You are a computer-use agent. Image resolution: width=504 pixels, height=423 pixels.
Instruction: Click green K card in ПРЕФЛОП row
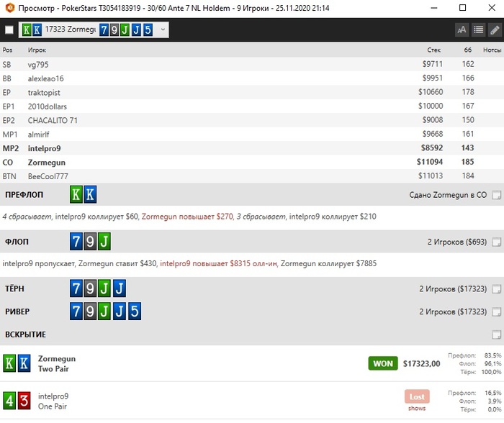point(76,194)
